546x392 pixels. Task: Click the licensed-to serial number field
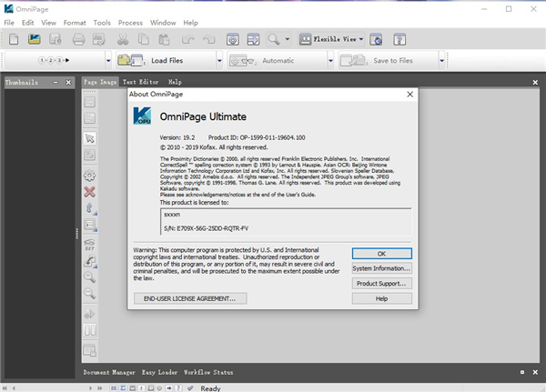[286, 221]
